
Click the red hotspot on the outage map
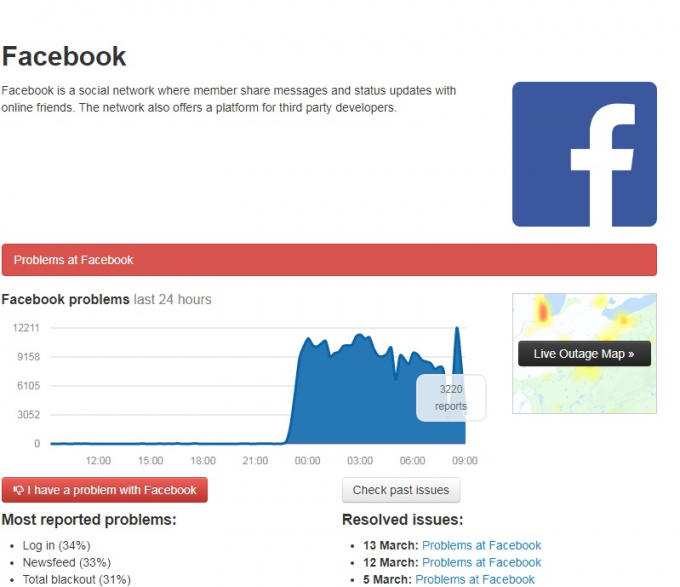[545, 313]
